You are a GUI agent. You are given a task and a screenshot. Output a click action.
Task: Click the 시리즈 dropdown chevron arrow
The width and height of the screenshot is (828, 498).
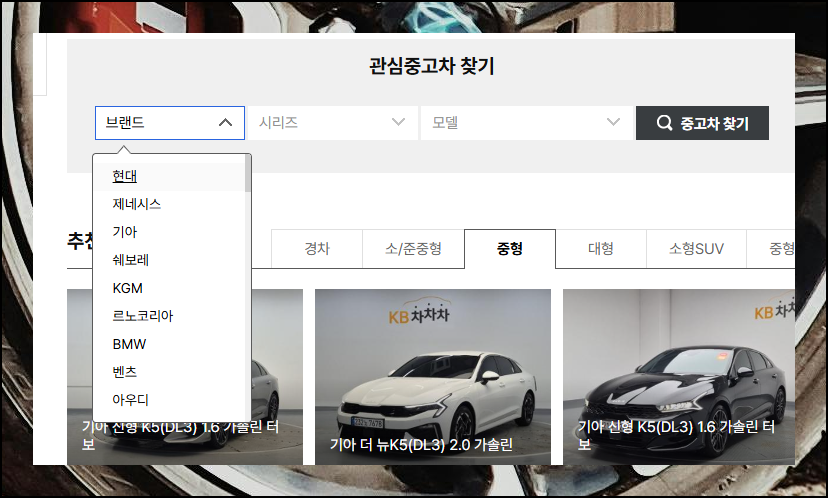399,123
